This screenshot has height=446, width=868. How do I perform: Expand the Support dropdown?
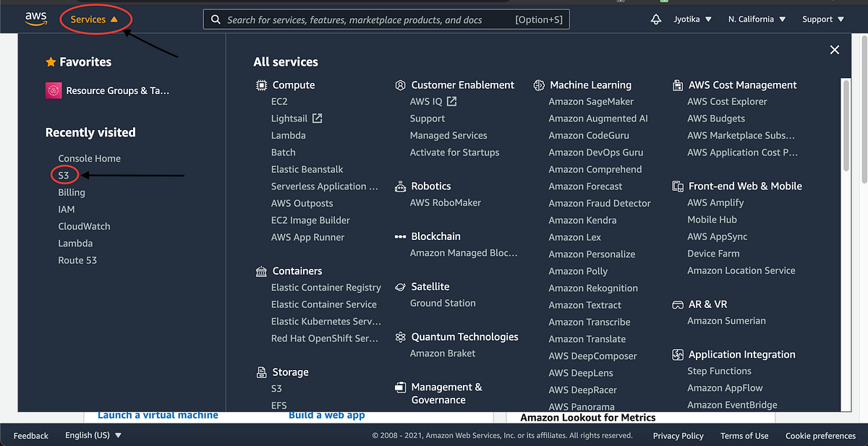coord(822,19)
